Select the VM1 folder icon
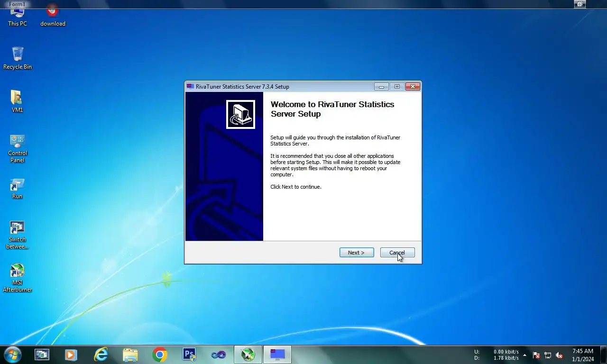Viewport: 607px width, 364px height. 18,101
